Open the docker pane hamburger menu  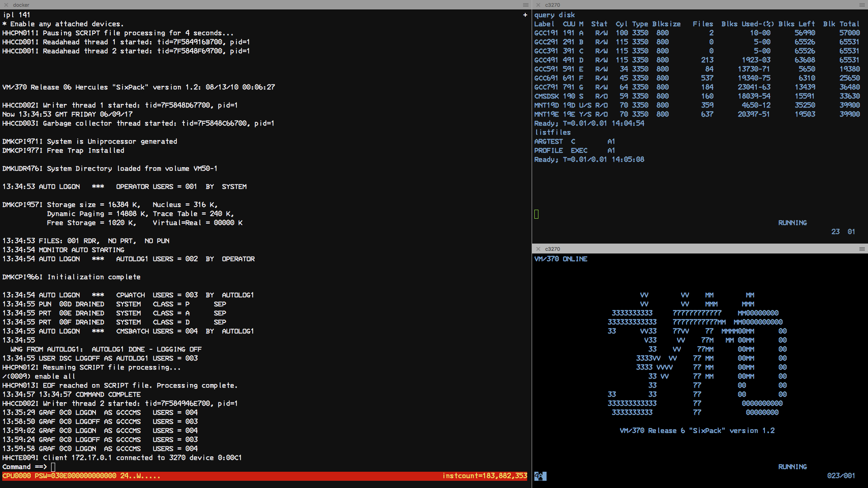point(525,5)
